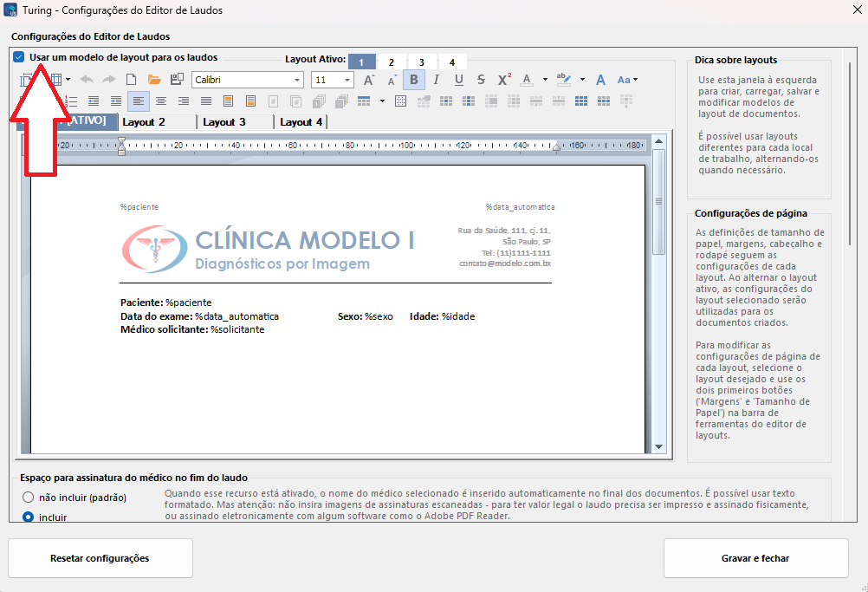Set Layout Ativo to number 3

coord(422,62)
